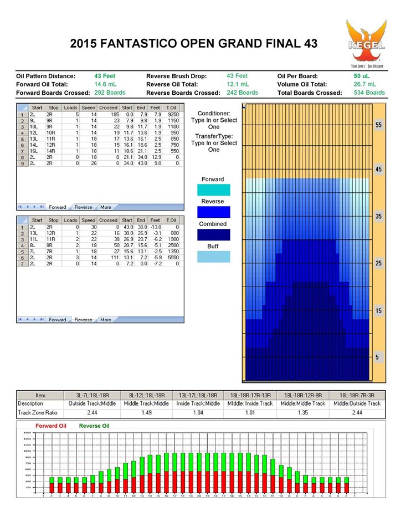Click the 50 uL oil per board value
The width and height of the screenshot is (411, 532).
[x=362, y=76]
